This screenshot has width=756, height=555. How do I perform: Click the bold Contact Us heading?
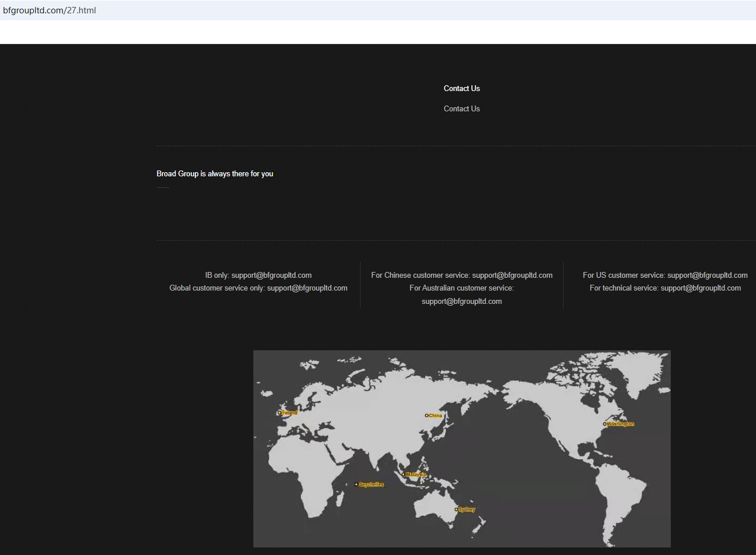(x=461, y=88)
